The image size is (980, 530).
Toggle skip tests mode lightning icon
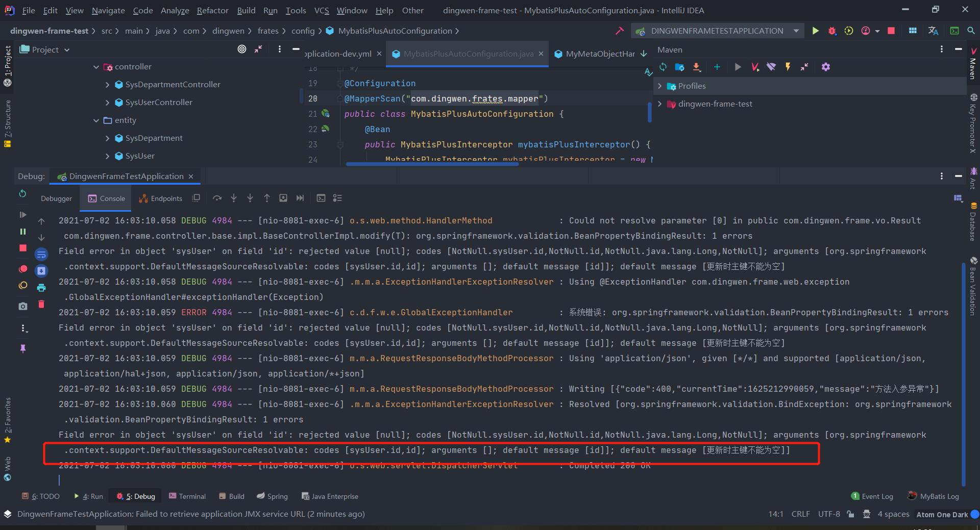(788, 67)
